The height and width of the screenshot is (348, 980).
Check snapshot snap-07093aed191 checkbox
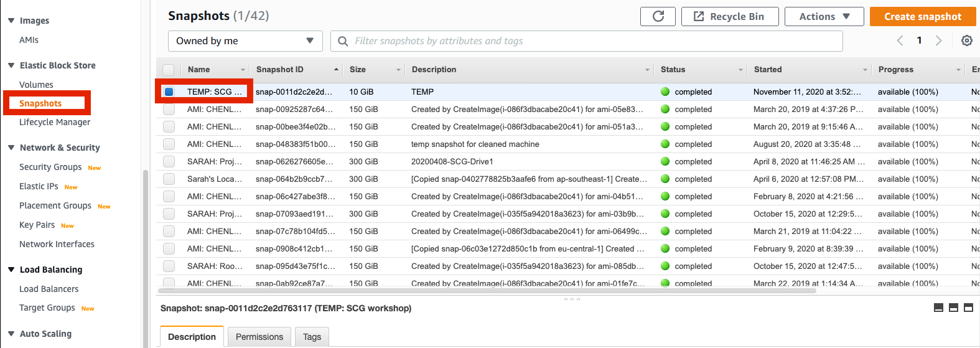[x=169, y=214]
